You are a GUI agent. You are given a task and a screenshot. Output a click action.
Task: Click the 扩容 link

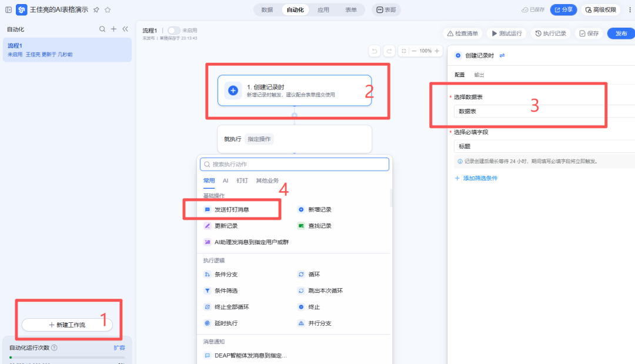(x=119, y=348)
